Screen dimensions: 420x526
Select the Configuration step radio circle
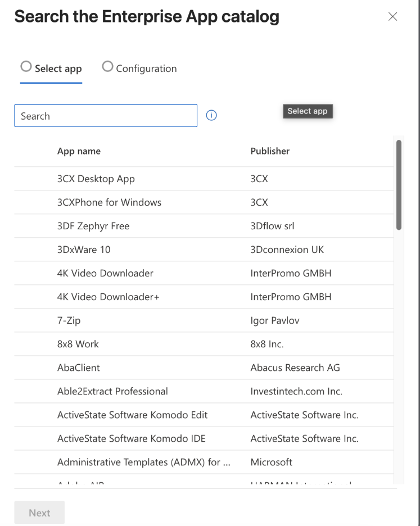pyautogui.click(x=107, y=67)
